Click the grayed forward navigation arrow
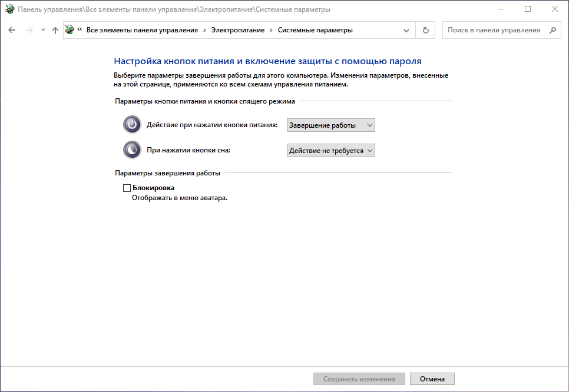 [28, 30]
